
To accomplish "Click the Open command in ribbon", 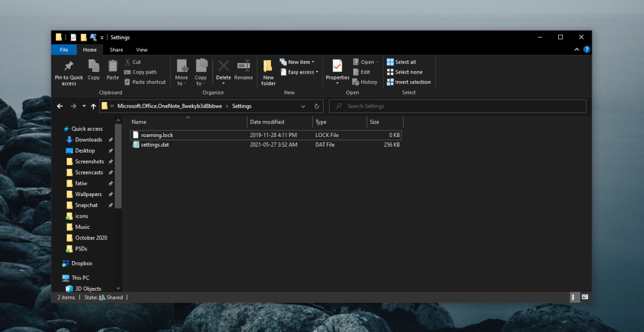I will [365, 62].
